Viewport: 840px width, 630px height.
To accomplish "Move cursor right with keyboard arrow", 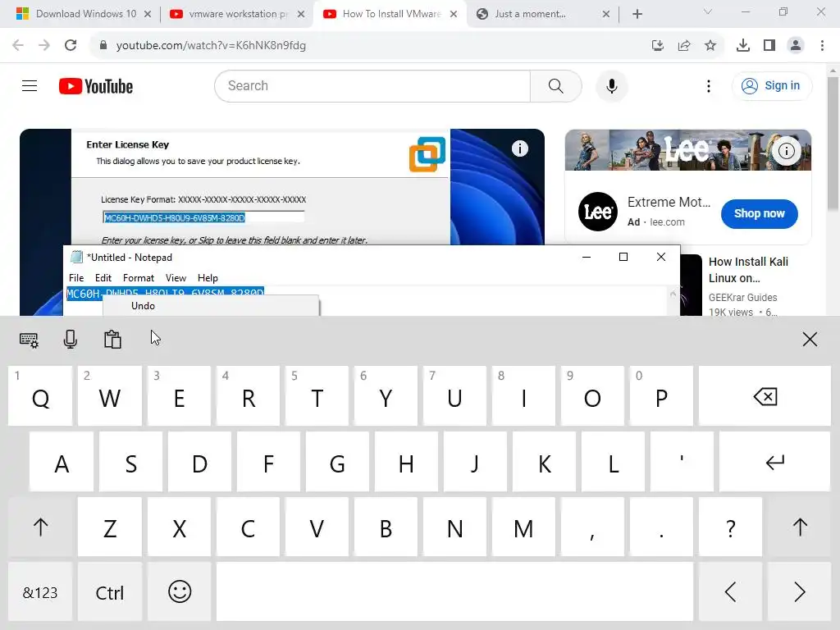I will click(799, 592).
